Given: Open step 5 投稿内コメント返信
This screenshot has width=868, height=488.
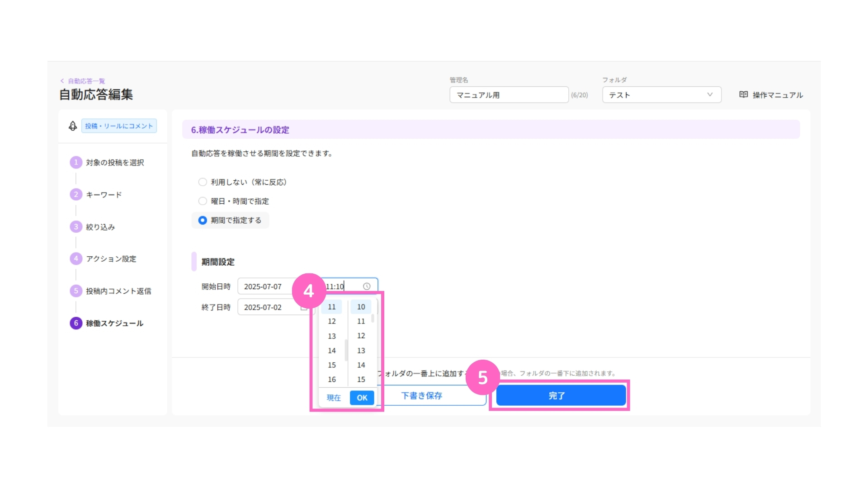Looking at the screenshot, I should pyautogui.click(x=111, y=291).
